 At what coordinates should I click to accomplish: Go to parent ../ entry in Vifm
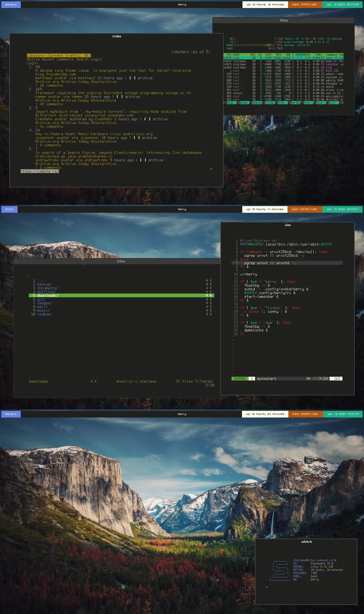coord(122,281)
